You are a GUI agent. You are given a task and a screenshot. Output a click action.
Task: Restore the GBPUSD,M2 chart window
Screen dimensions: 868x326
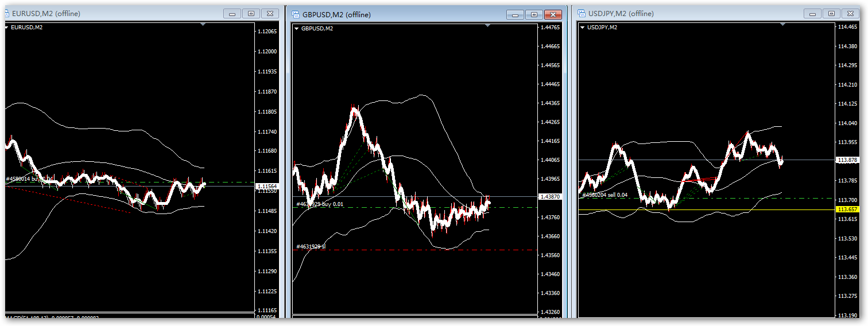pos(534,14)
